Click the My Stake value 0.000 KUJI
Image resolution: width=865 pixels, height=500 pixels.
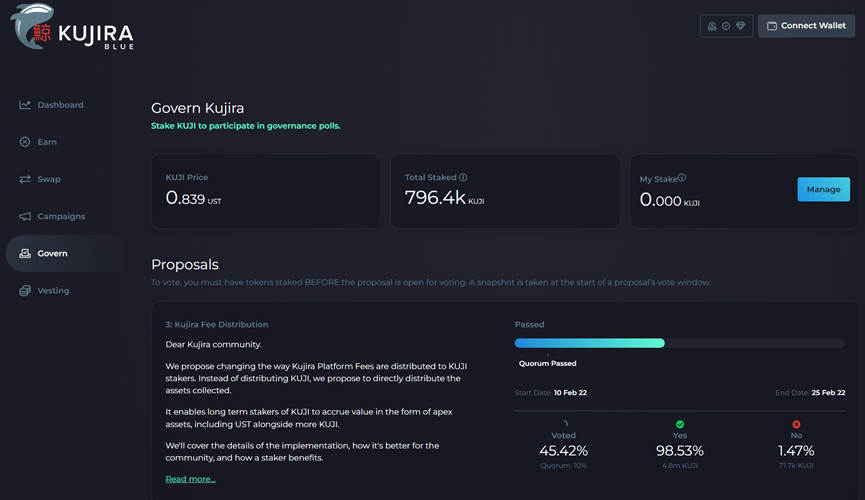click(669, 200)
